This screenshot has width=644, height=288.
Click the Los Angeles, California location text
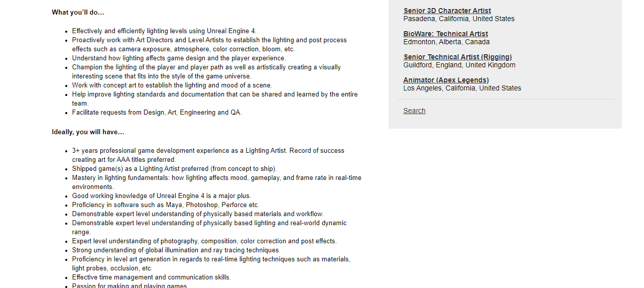462,88
